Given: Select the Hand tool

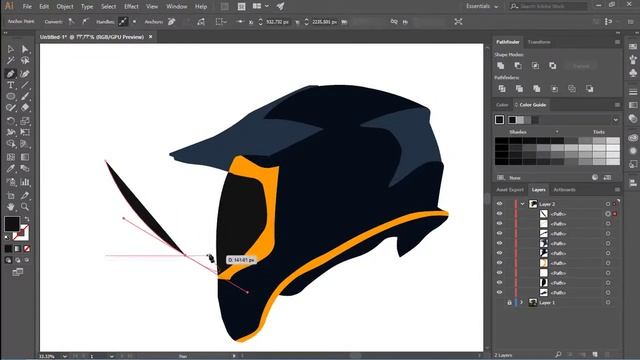Looking at the screenshot, I should (x=11, y=207).
